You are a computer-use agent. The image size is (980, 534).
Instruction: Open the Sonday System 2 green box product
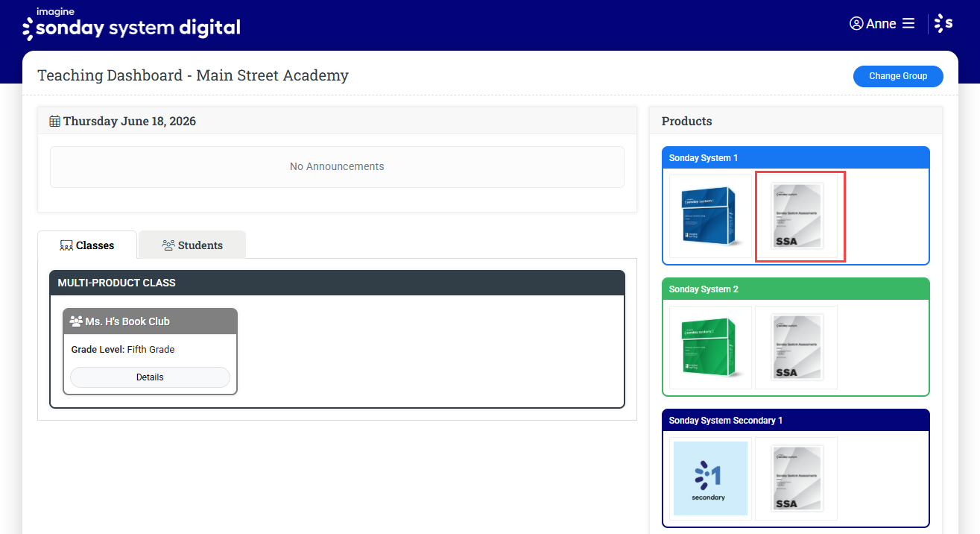[710, 348]
